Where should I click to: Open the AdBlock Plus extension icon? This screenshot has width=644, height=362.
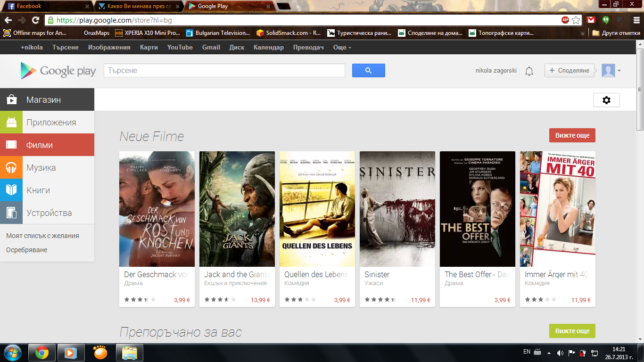(x=565, y=20)
